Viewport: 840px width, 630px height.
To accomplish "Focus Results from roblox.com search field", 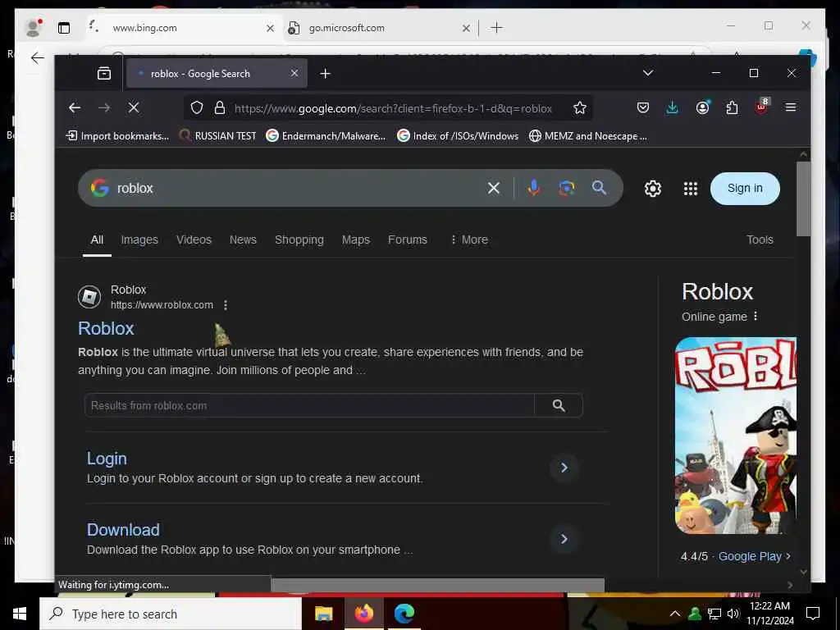I will (309, 405).
